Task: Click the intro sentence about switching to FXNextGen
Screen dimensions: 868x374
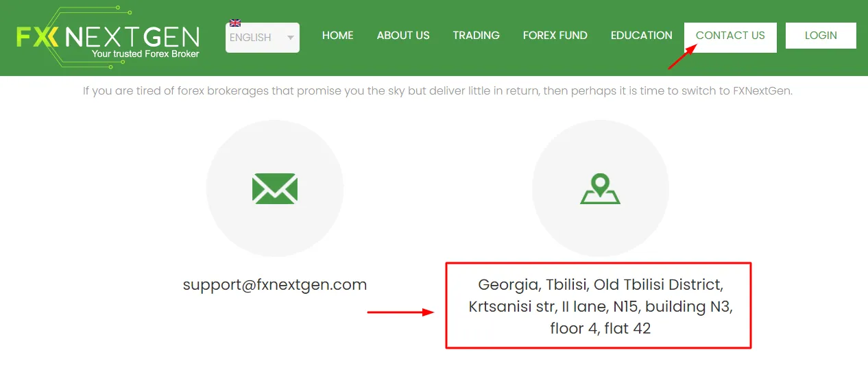Action: pos(437,90)
